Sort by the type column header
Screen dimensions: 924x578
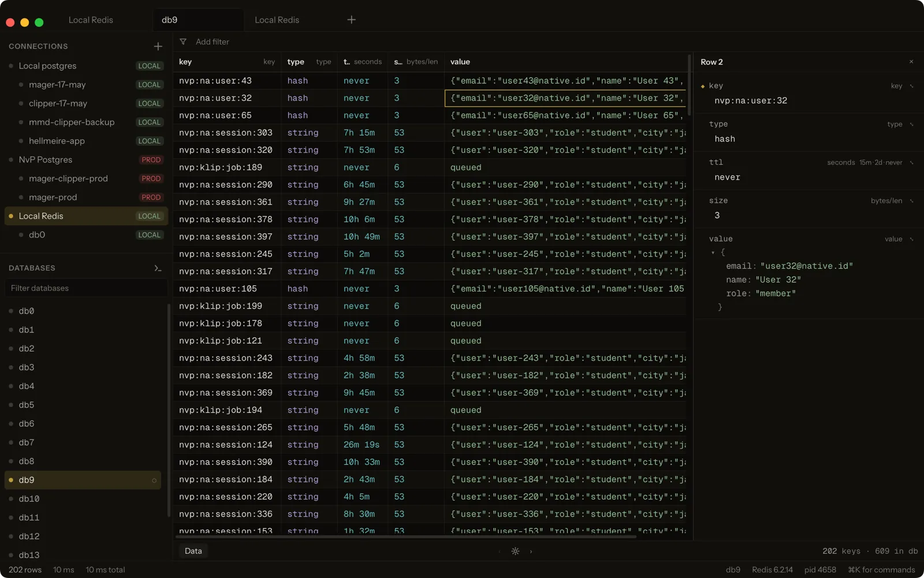[x=309, y=62]
